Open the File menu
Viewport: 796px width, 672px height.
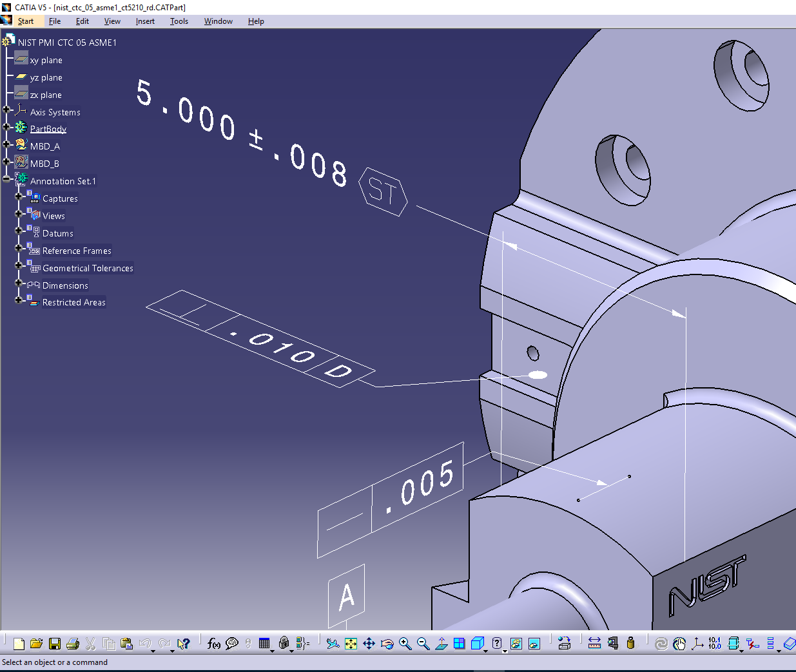coord(55,21)
